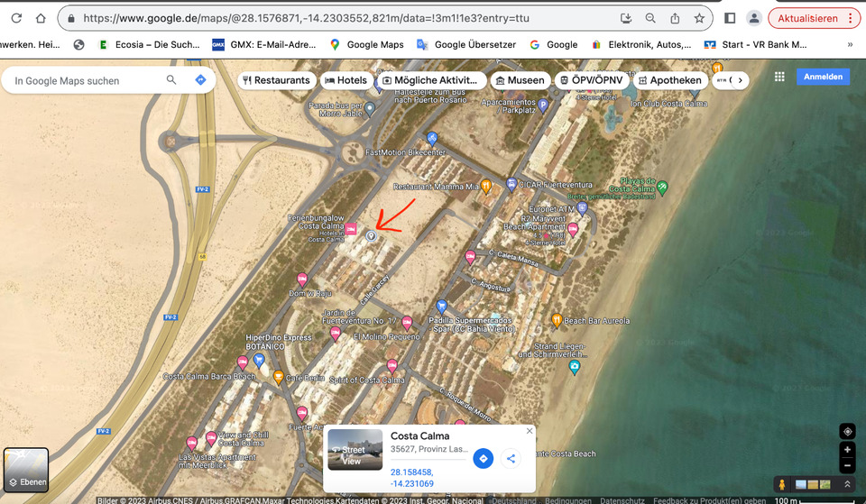The height and width of the screenshot is (504, 866).
Task: Click the directions icon in search box
Action: (x=200, y=80)
